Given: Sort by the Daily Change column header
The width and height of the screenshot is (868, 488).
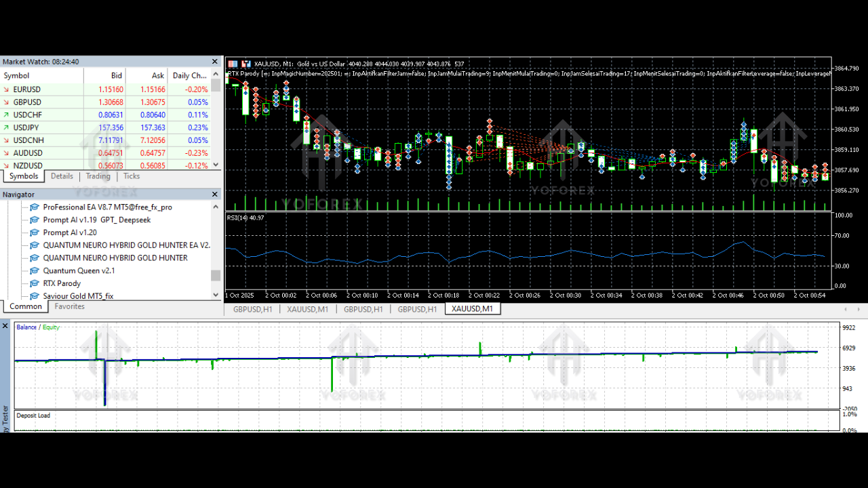Looking at the screenshot, I should tap(189, 76).
